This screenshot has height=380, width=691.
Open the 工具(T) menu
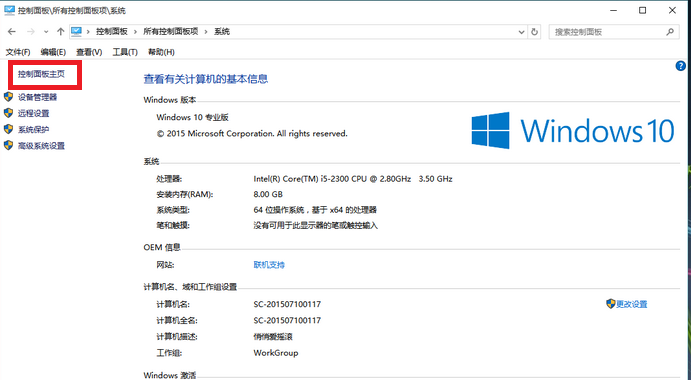click(x=125, y=52)
